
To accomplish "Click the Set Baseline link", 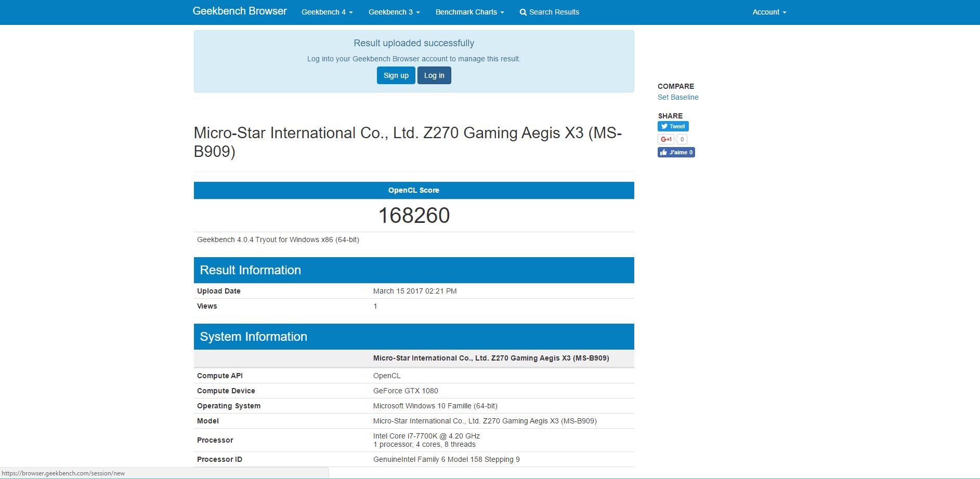I will click(678, 97).
